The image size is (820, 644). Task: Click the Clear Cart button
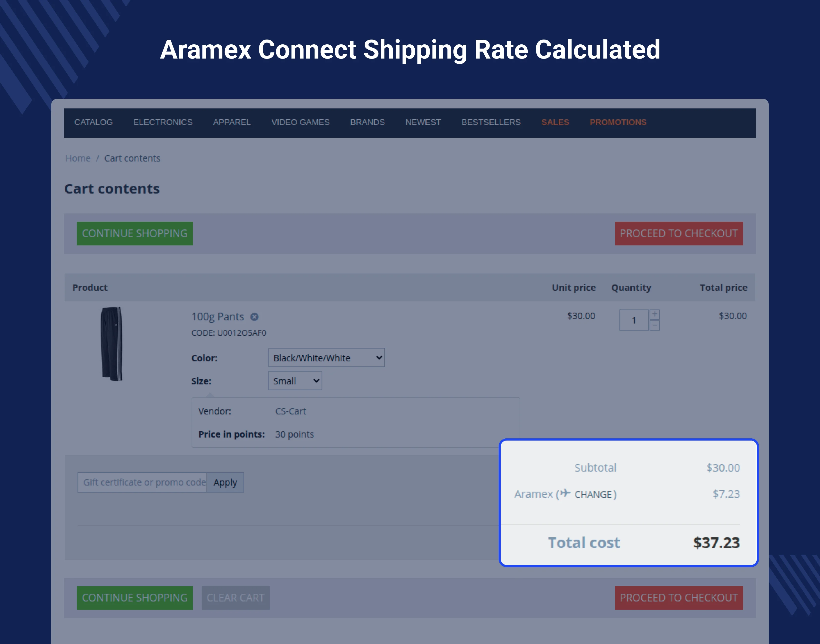click(235, 598)
